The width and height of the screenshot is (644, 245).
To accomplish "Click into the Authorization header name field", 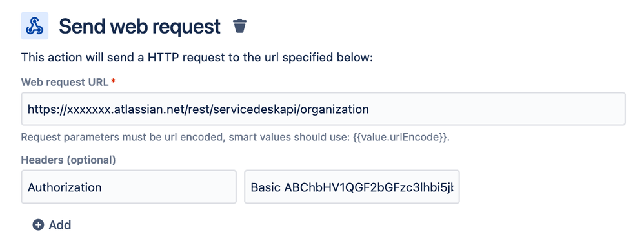I will (129, 187).
